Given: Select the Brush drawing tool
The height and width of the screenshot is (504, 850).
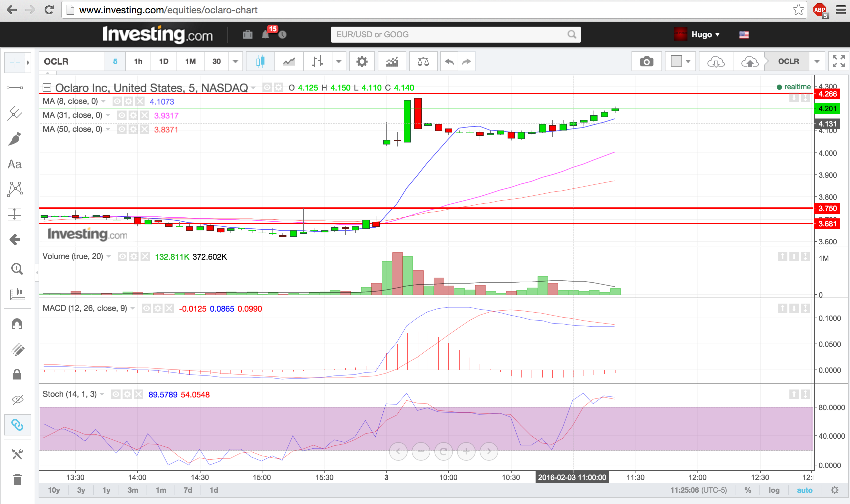Looking at the screenshot, I should [15, 139].
